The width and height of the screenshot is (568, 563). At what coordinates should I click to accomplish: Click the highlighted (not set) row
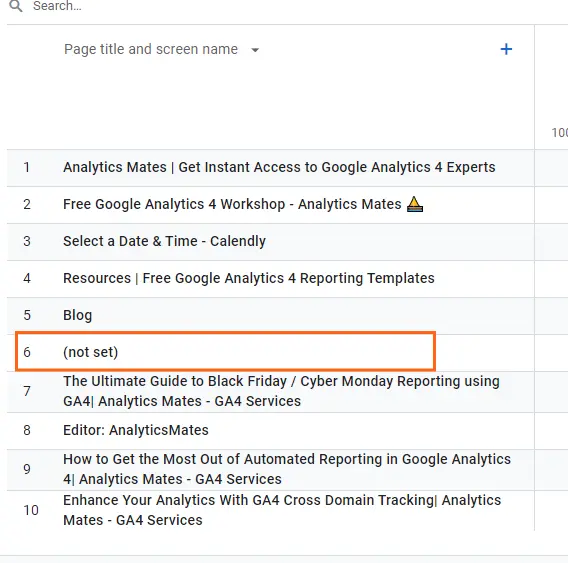(225, 351)
